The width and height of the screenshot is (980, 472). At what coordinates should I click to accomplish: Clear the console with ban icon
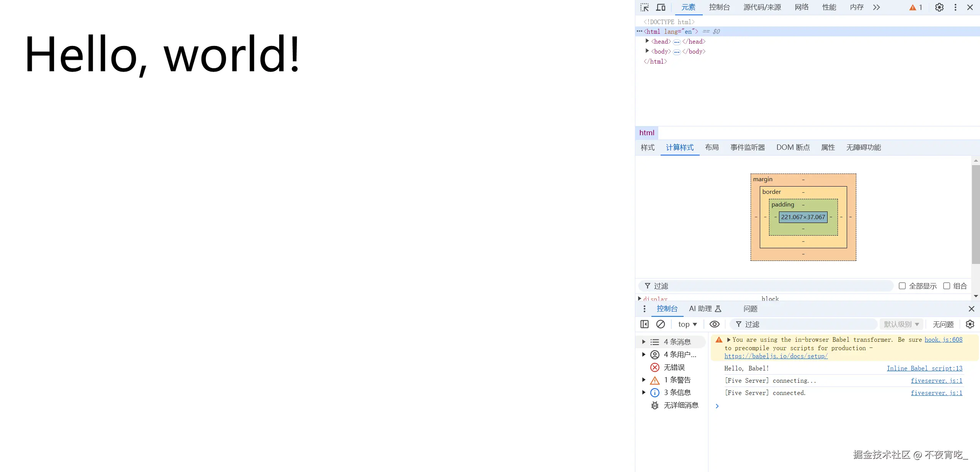point(661,324)
